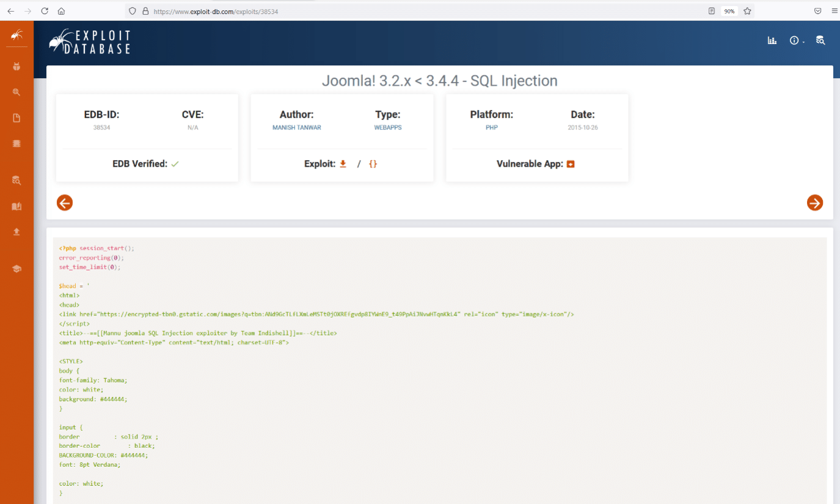Click the PHP platform link
The width and height of the screenshot is (840, 504).
pos(491,128)
